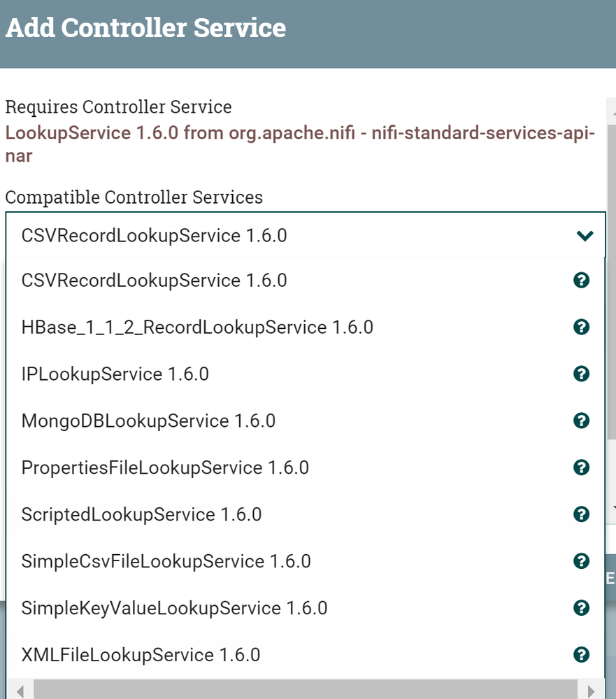Open help for SimpleCsvFileLookupService

(x=581, y=560)
